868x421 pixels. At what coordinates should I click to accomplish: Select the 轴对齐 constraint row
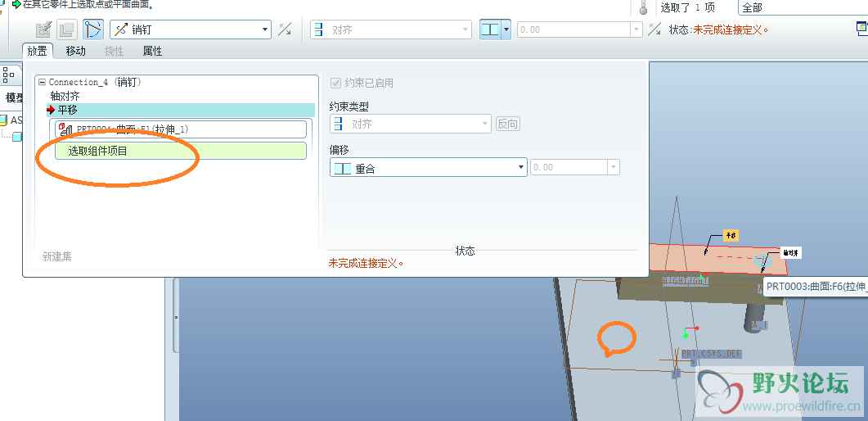[65, 96]
